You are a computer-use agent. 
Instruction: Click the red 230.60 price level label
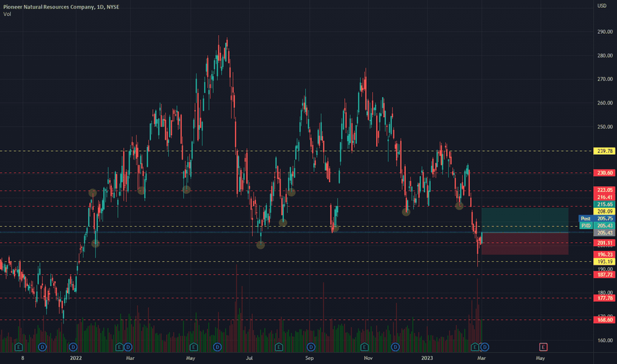[x=604, y=173]
